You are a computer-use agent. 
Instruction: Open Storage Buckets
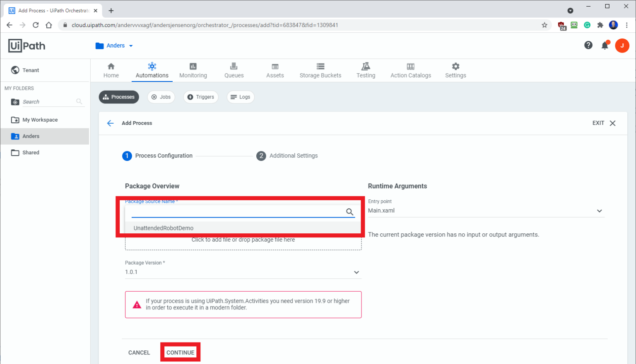(x=320, y=70)
